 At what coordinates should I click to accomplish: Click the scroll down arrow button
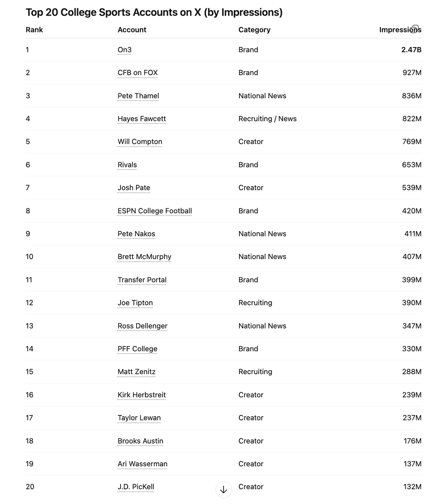click(x=223, y=489)
